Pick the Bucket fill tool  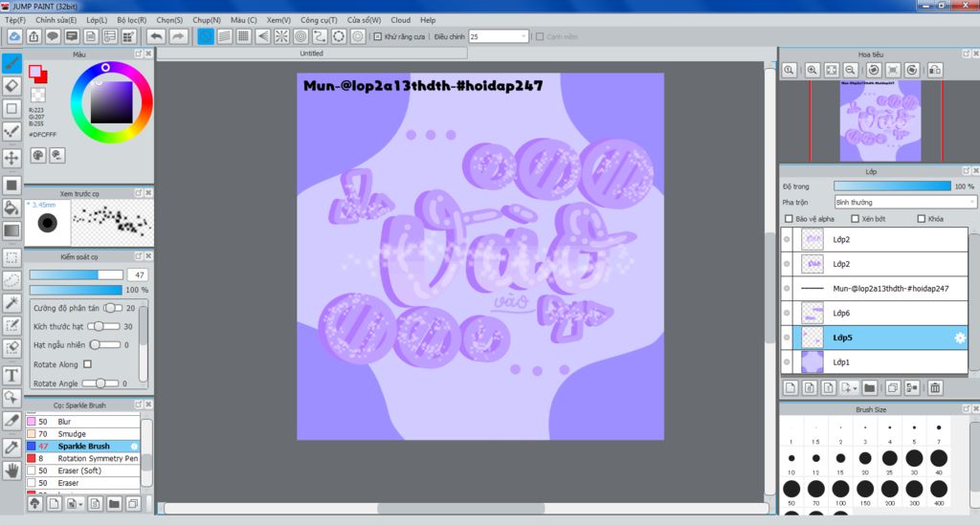(x=11, y=208)
